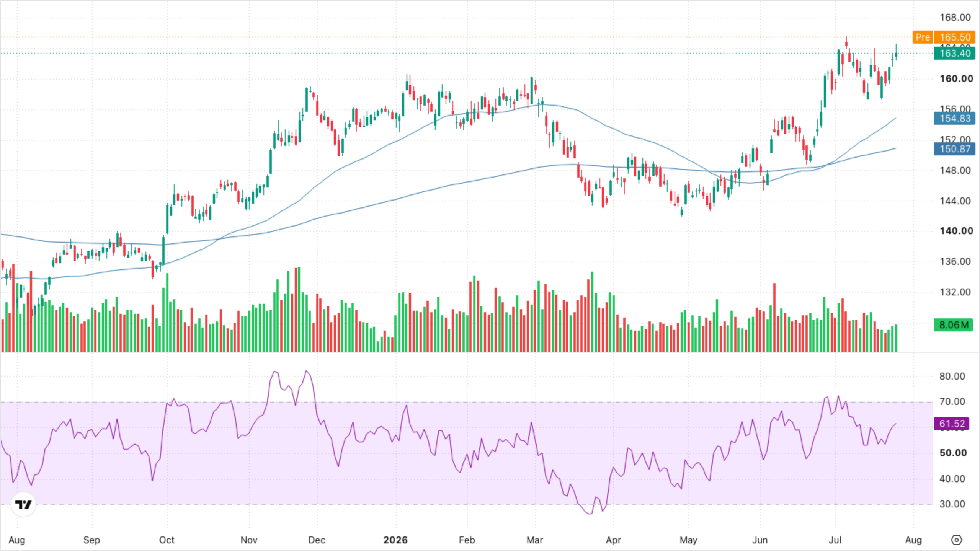Click the green 163.40 last price label
This screenshot has width=980, height=551.
tap(955, 53)
